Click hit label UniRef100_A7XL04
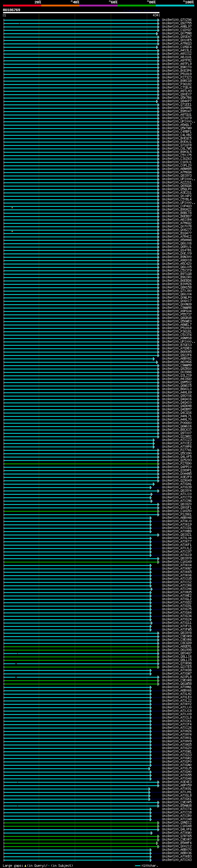Image resolution: width=197 pixels, height=868 pixels. pyautogui.click(x=177, y=538)
